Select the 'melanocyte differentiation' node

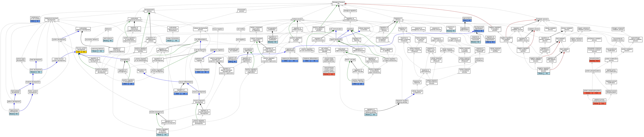tap(290, 60)
